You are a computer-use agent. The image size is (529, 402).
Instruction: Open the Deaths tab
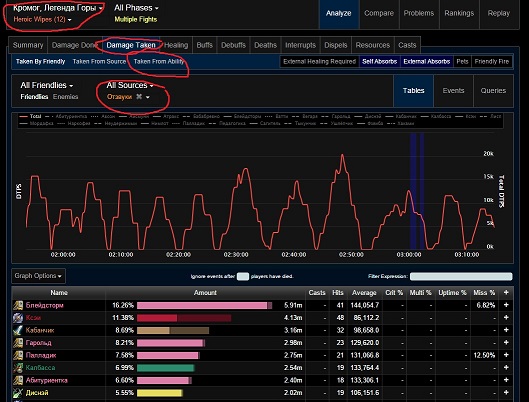[266, 45]
